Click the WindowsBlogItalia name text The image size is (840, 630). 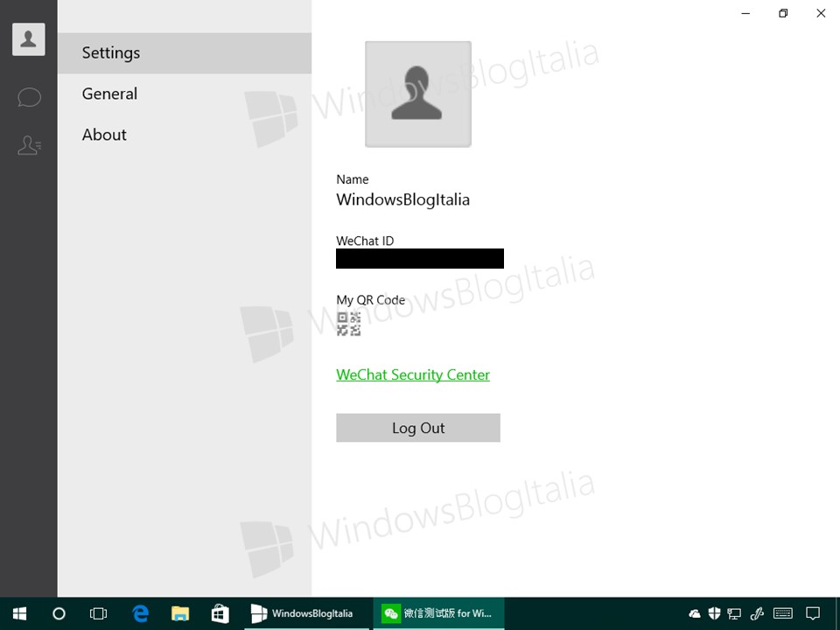pyautogui.click(x=402, y=199)
